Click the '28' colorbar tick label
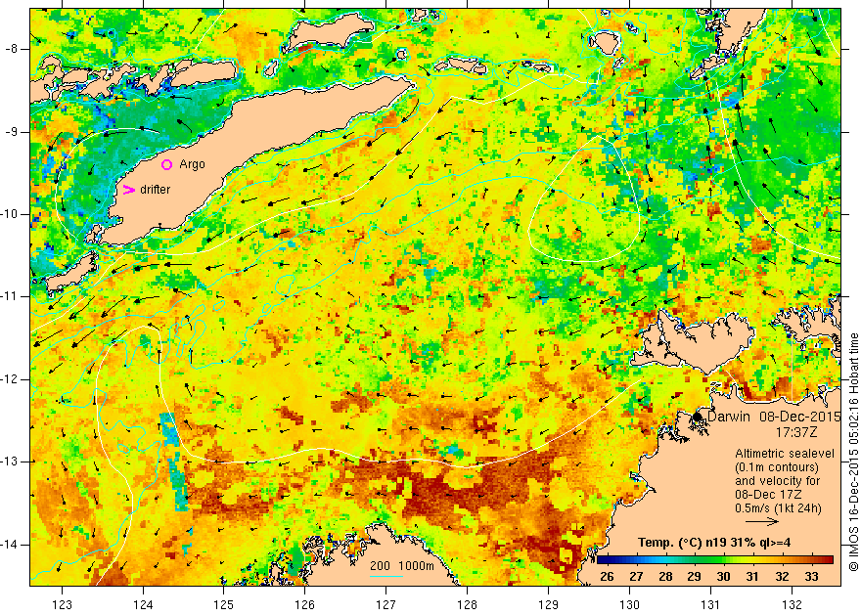This screenshot has height=616, width=861. (665, 577)
